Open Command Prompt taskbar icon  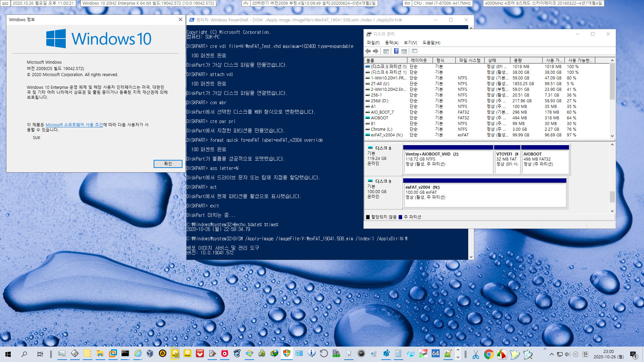pos(125,354)
